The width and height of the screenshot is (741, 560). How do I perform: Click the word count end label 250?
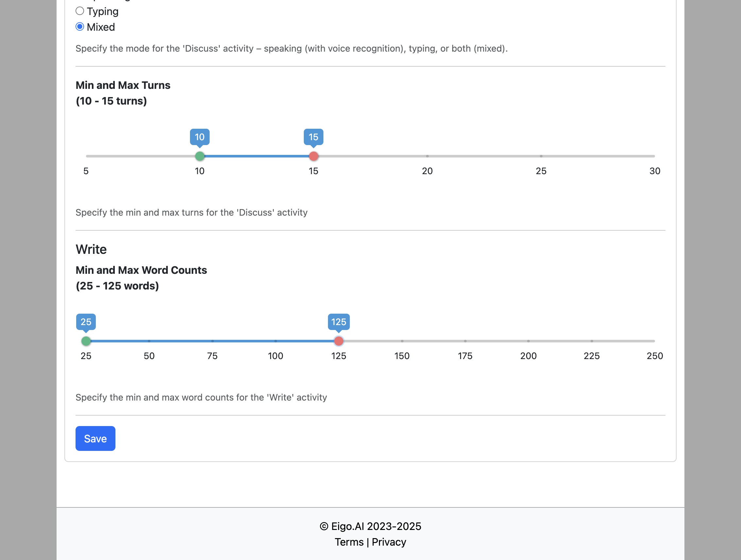coord(655,356)
